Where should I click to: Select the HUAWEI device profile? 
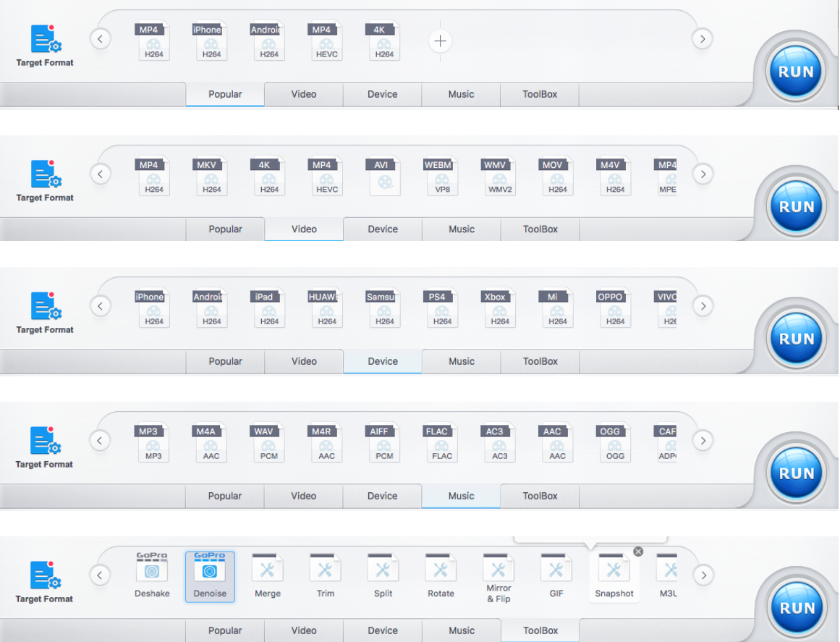[x=326, y=308]
